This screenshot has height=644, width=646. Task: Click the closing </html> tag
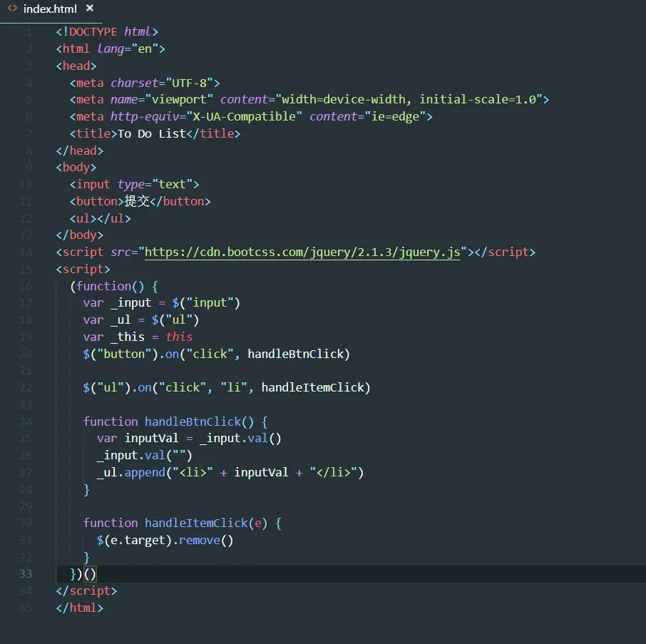tap(80, 608)
